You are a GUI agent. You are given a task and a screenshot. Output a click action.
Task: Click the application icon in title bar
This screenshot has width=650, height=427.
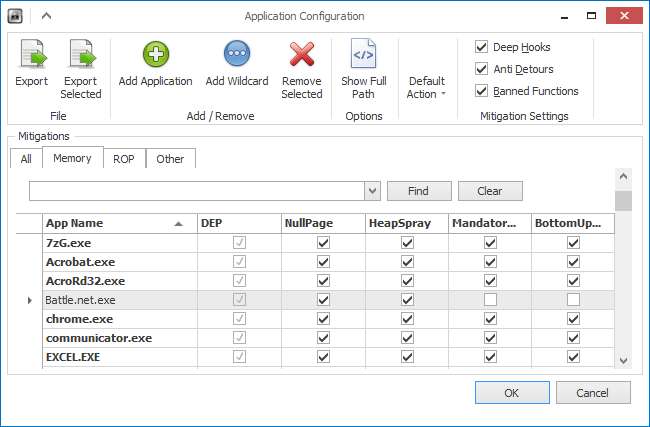tap(16, 16)
